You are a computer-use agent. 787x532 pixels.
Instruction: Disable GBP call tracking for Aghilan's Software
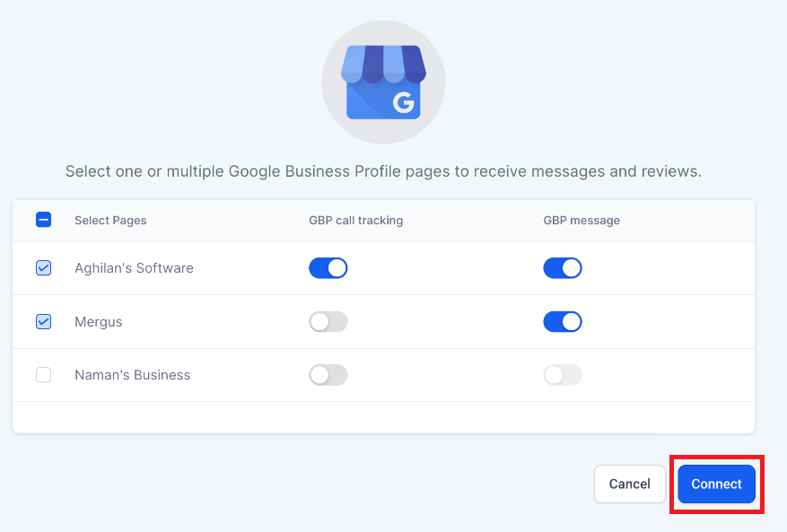click(328, 268)
